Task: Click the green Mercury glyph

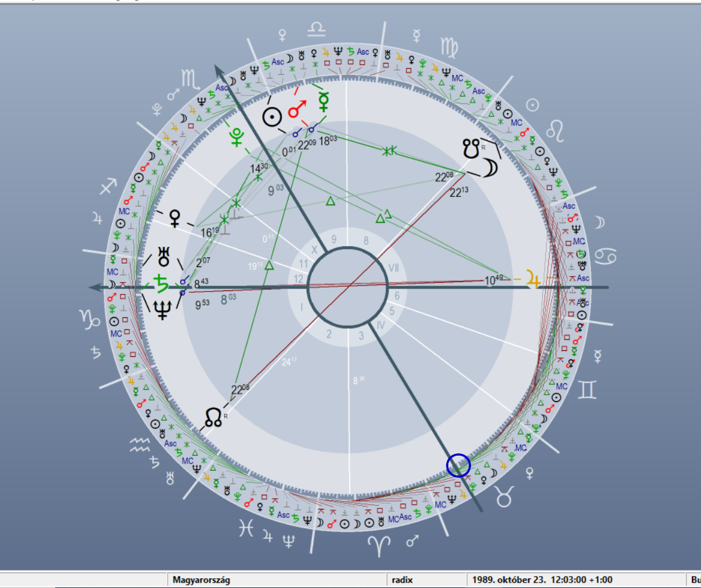Action: click(323, 102)
